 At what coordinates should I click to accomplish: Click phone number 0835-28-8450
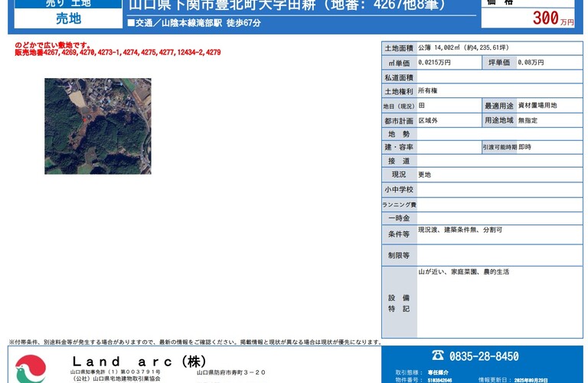[484, 356]
